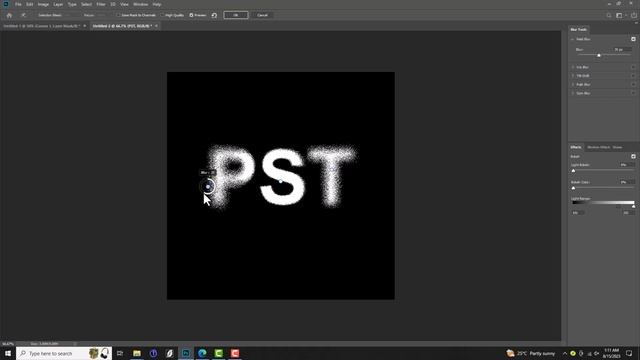Screen dimensions: 640x360
Task: Open Task View on taskbar
Action: 120,353
